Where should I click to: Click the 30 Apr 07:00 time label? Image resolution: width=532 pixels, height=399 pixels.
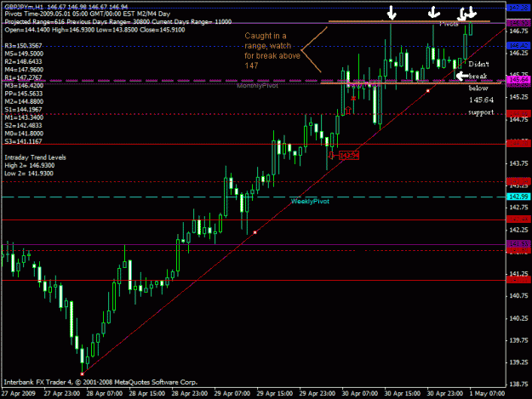click(x=360, y=394)
